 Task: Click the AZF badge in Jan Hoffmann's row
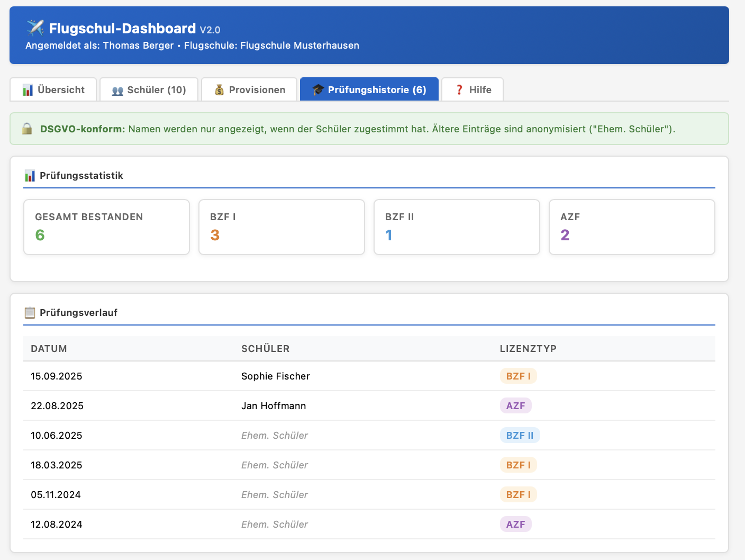click(x=515, y=406)
